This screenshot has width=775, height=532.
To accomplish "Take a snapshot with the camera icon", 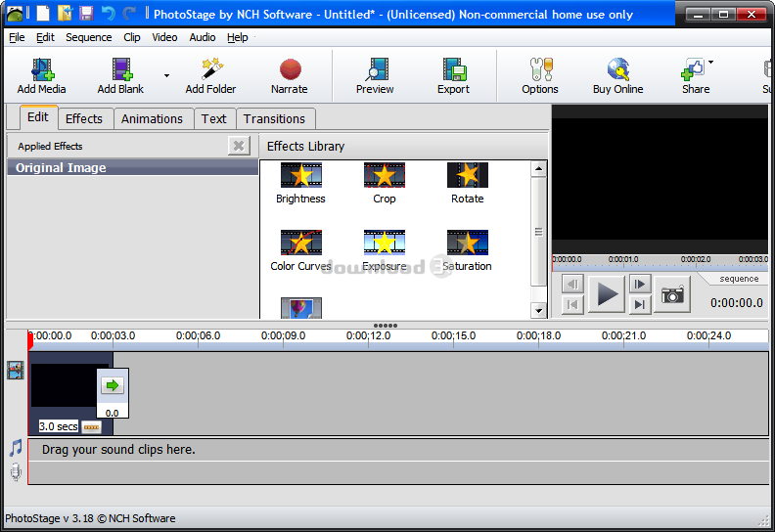I will point(672,294).
